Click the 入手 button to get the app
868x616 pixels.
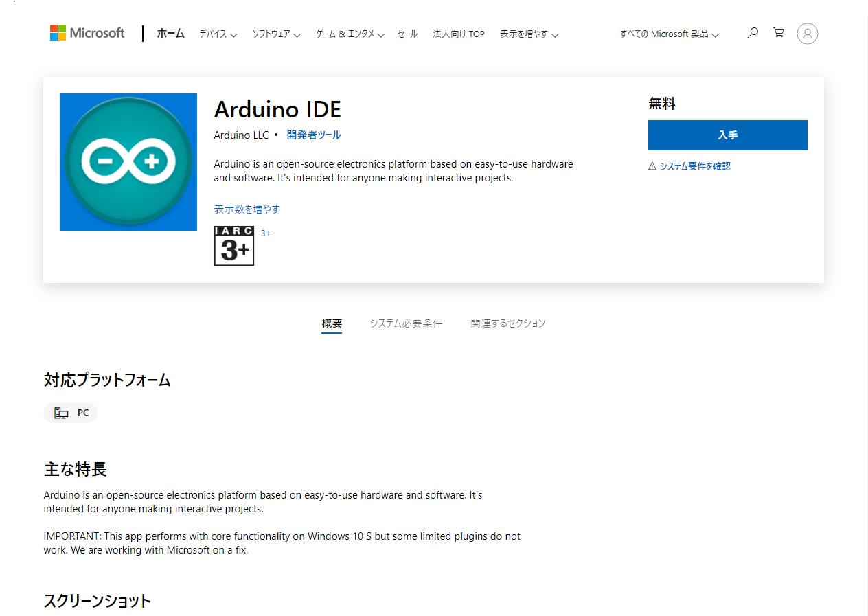727,135
